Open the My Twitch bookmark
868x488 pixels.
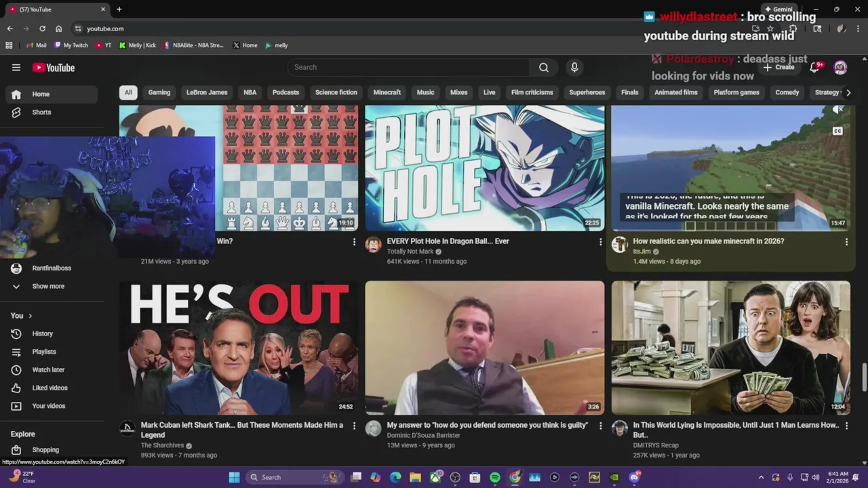point(71,45)
